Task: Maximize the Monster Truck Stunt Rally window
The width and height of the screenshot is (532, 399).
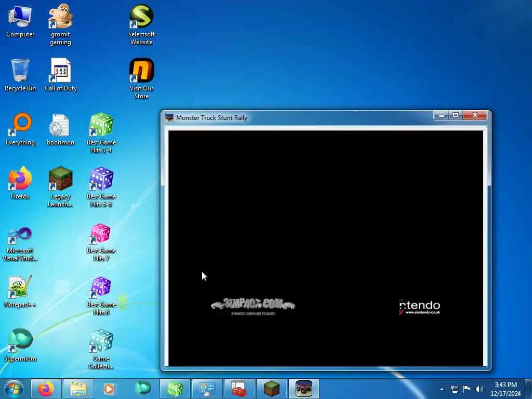Action: pyautogui.click(x=456, y=115)
